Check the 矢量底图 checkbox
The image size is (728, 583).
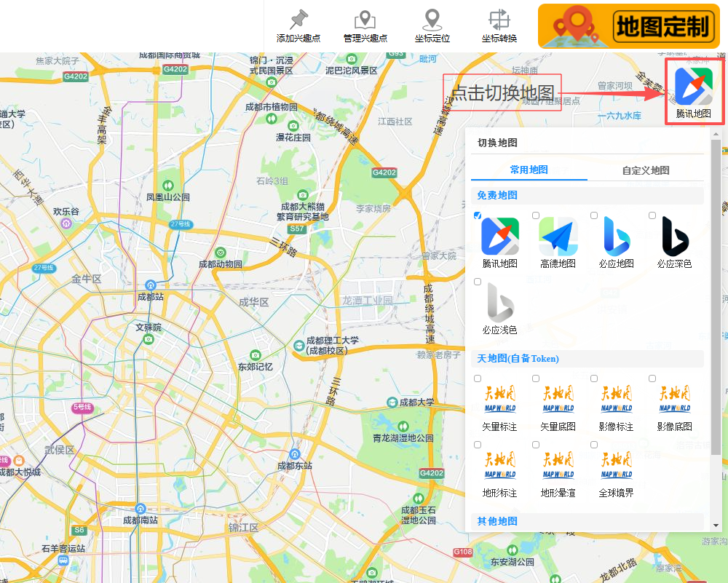535,378
